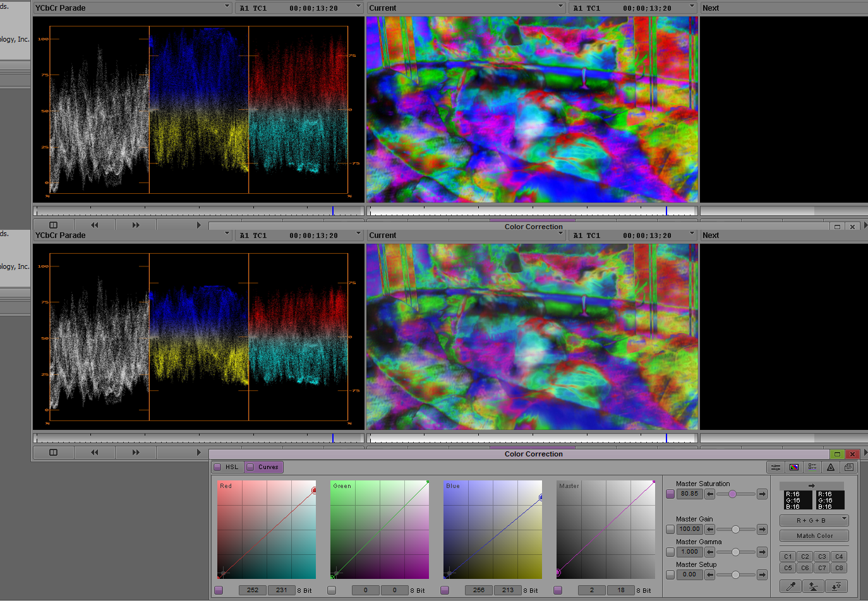868x601 pixels.
Task: Click the comments page icon in Color Correction
Action: pos(849,467)
